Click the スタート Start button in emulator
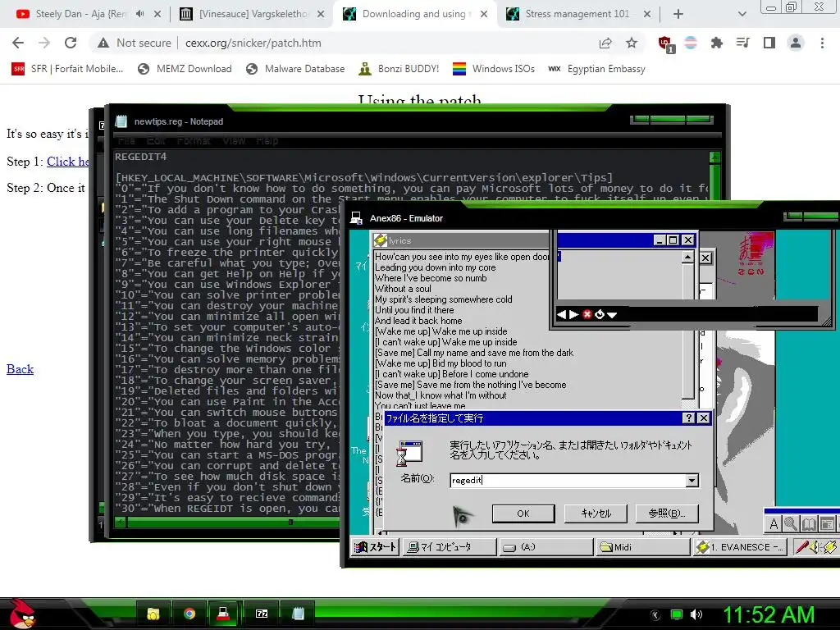 pyautogui.click(x=376, y=547)
